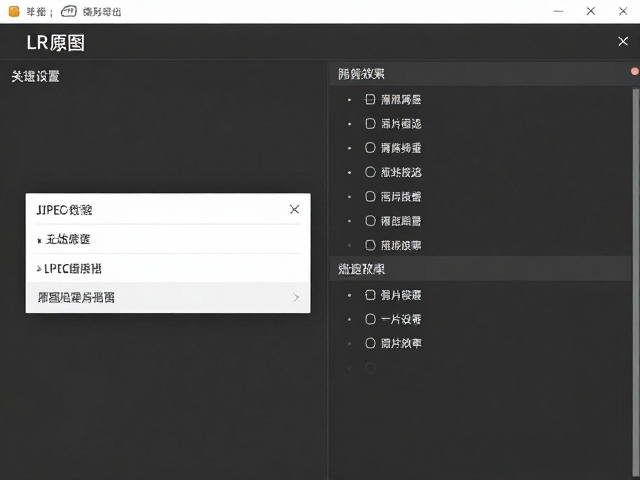Click the pink dot beside the first section header
Viewport: 640px width, 480px height.
click(x=635, y=71)
